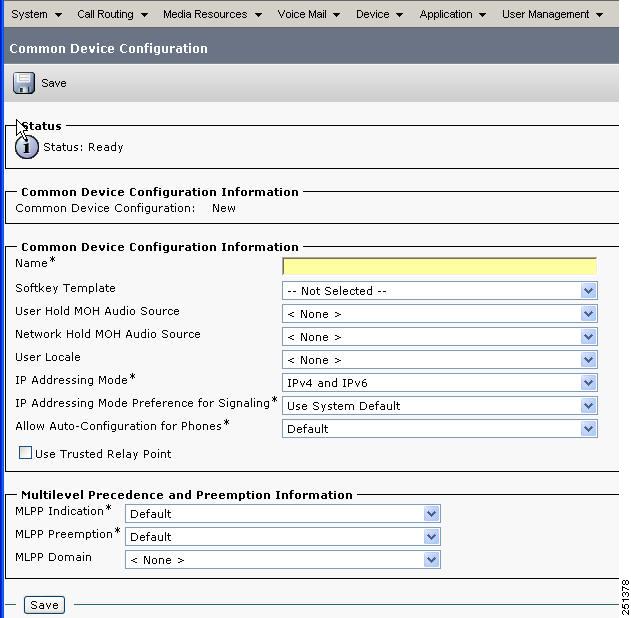Click the floppy disk Save icon
This screenshot has width=631, height=618.
(24, 83)
